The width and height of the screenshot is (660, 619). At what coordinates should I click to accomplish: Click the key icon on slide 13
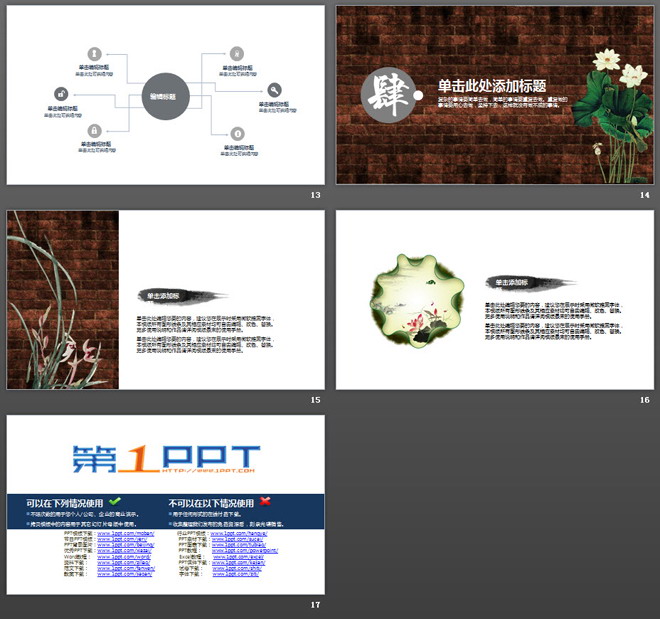point(274,90)
